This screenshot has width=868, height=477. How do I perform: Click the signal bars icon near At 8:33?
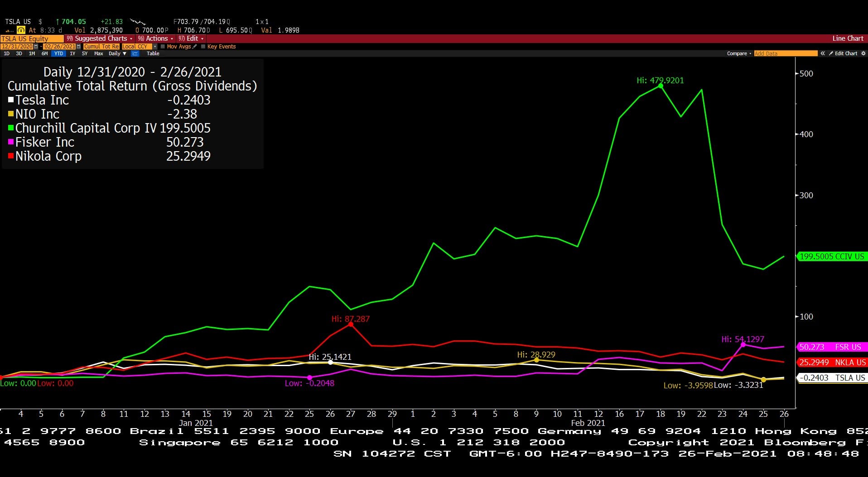[10, 31]
